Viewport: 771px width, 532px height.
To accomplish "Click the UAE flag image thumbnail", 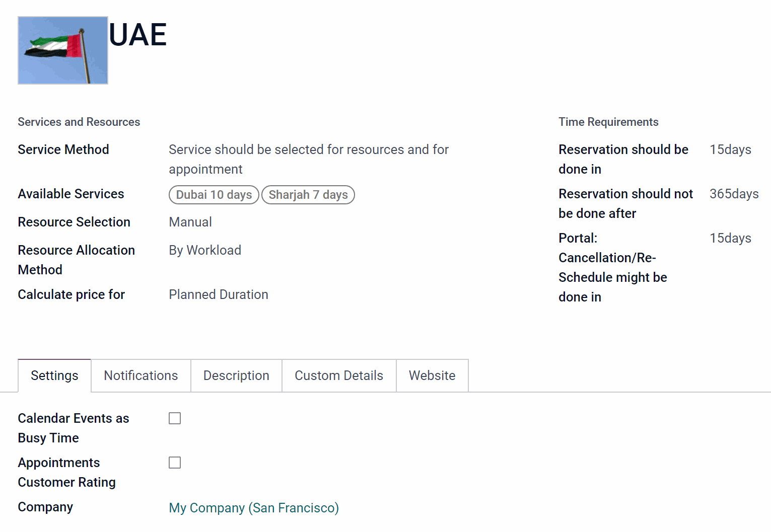I will click(x=63, y=50).
